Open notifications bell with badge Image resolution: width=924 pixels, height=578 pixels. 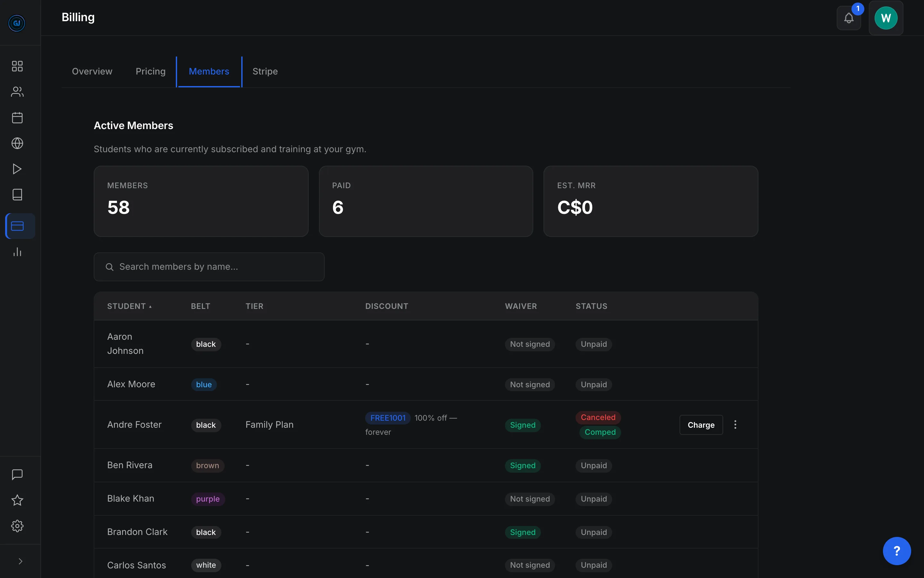(849, 18)
